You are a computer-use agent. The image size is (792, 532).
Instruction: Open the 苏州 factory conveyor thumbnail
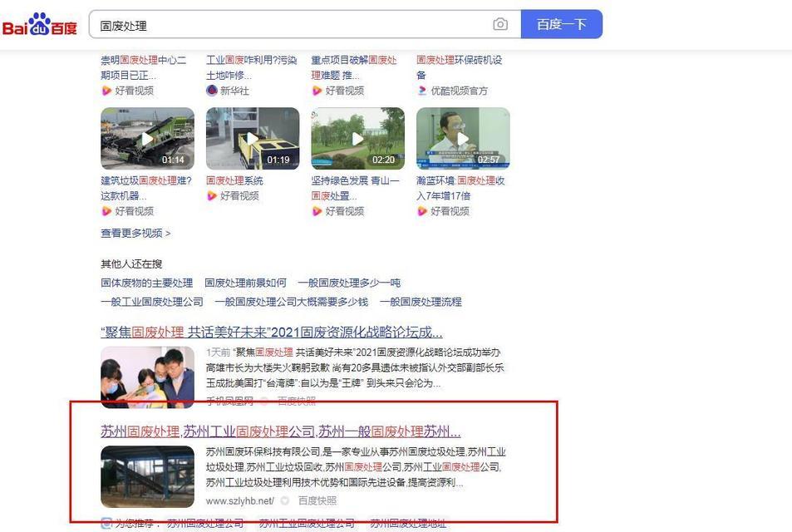point(147,476)
